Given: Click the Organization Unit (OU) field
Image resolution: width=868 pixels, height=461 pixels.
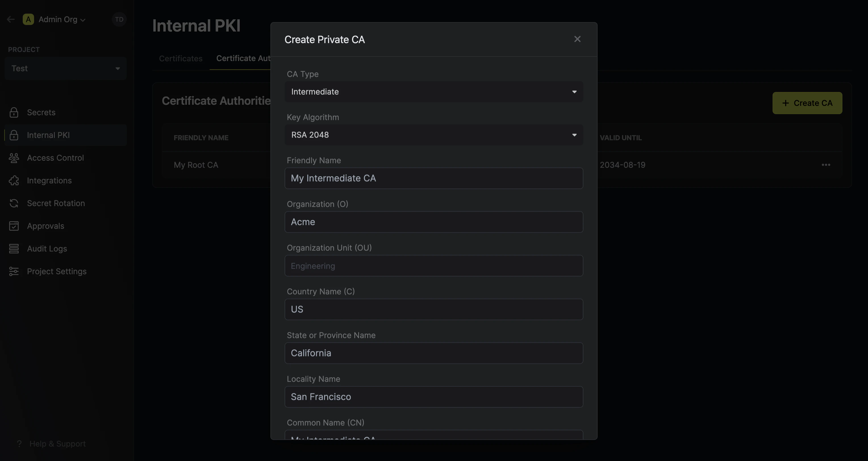Looking at the screenshot, I should pyautogui.click(x=434, y=266).
